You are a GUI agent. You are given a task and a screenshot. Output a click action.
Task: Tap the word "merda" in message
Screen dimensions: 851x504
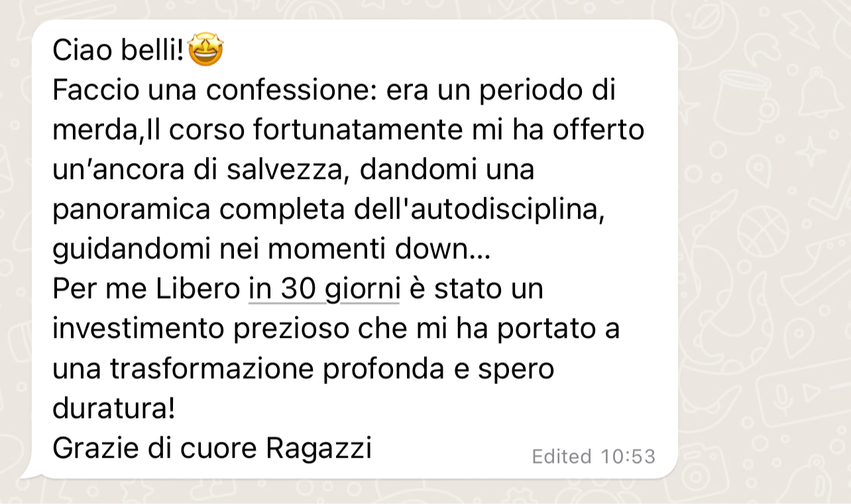click(x=94, y=130)
